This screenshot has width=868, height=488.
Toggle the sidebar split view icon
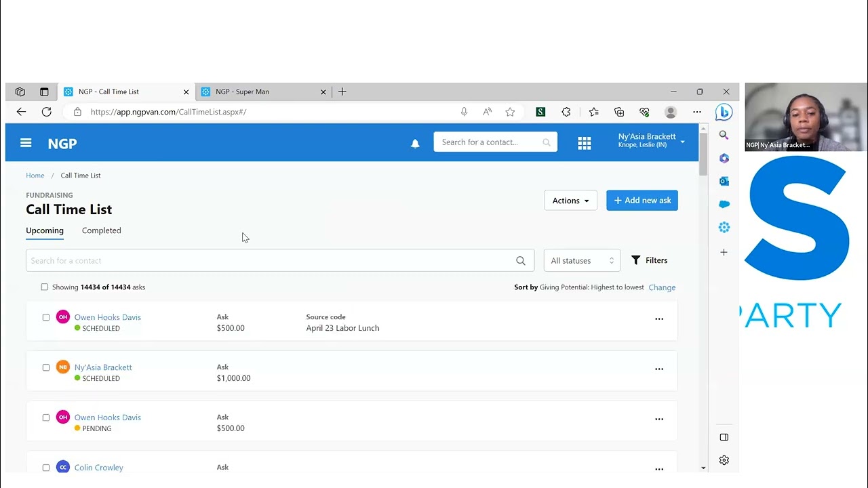point(724,437)
